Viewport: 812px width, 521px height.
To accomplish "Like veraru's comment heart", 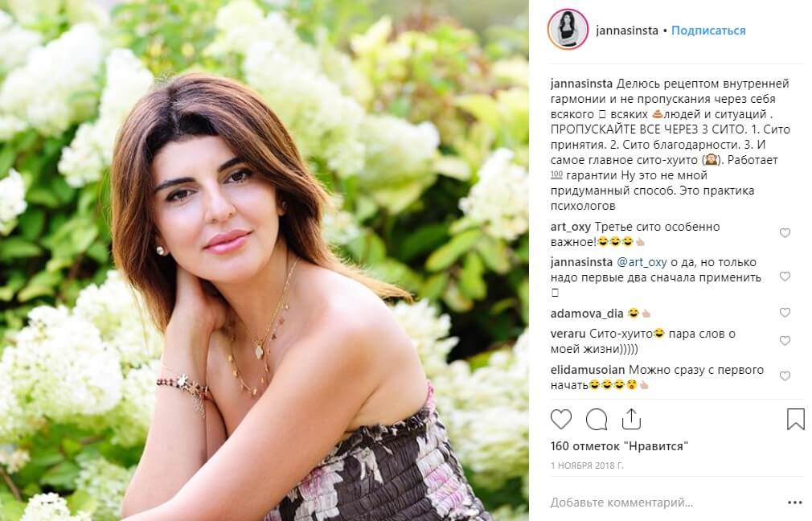I will pyautogui.click(x=785, y=341).
